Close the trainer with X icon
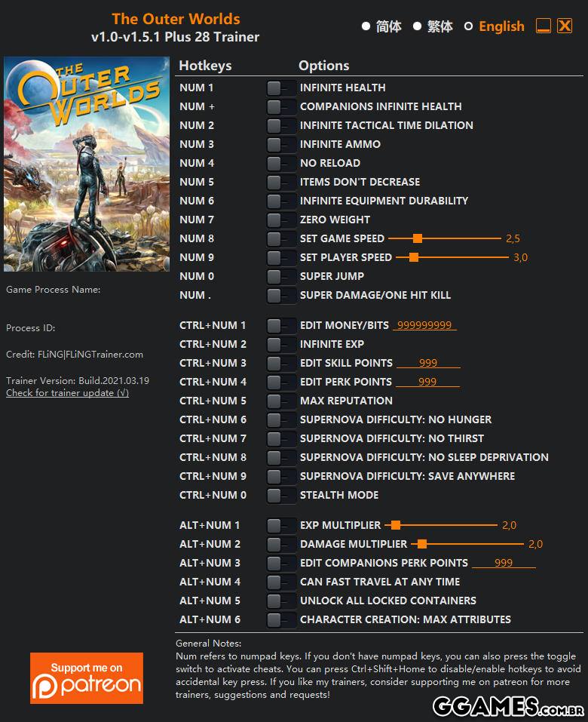This screenshot has width=588, height=722. pyautogui.click(x=565, y=26)
